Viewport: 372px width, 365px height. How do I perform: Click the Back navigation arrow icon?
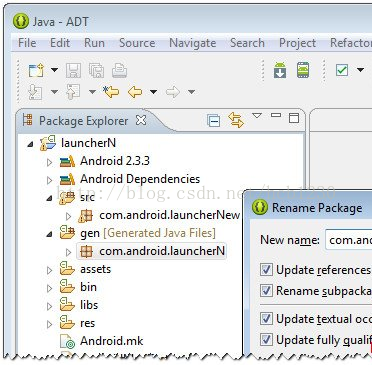click(135, 92)
